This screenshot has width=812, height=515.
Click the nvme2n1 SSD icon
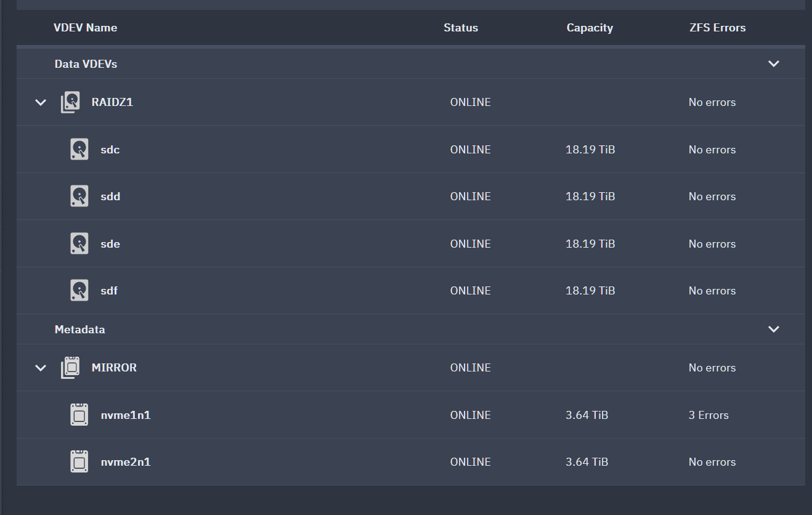click(x=79, y=462)
